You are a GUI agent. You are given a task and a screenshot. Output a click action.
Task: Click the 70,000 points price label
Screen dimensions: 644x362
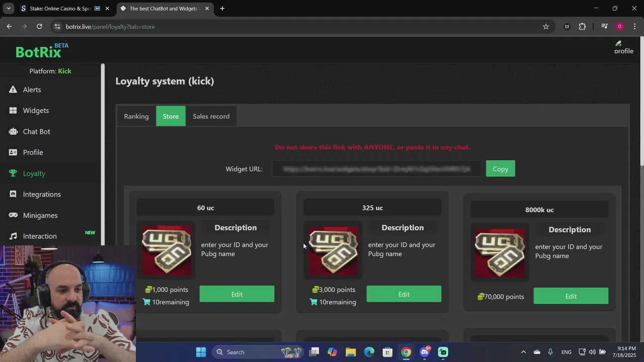pos(501,297)
